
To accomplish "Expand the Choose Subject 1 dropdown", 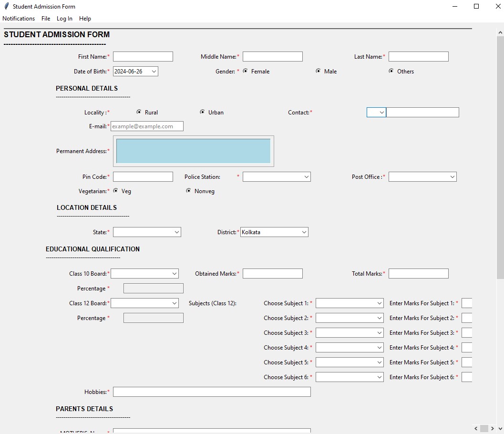I will 379,303.
